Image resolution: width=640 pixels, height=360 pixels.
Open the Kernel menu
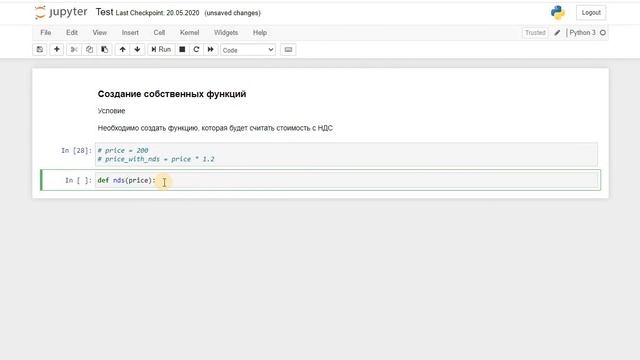click(x=189, y=33)
